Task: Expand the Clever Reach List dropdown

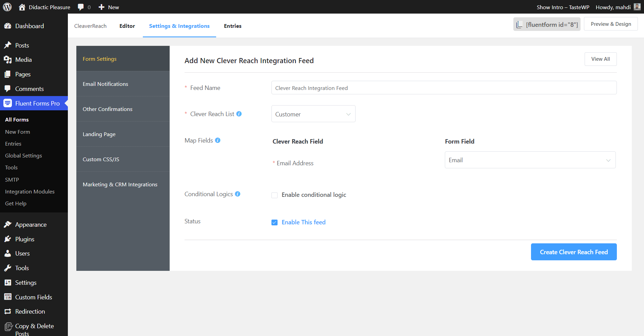Action: pyautogui.click(x=313, y=114)
